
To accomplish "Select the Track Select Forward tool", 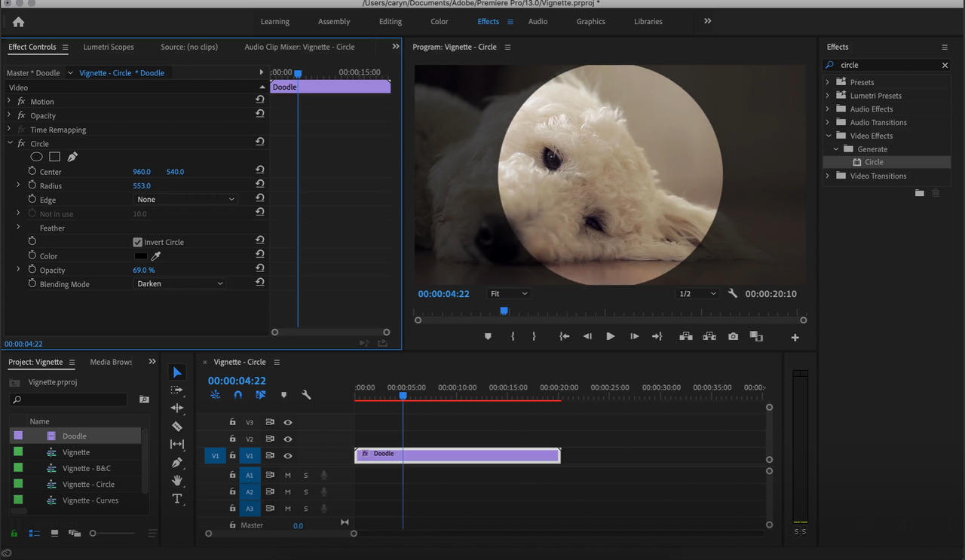I will point(177,390).
